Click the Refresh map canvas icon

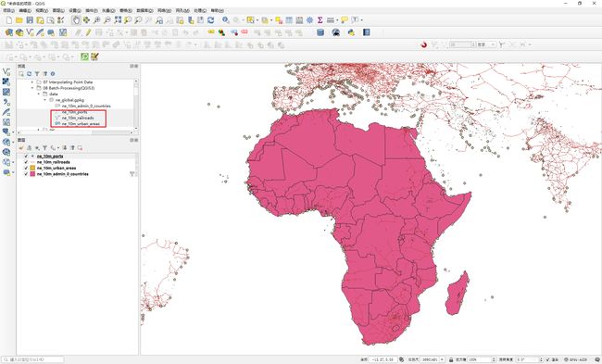[210, 20]
